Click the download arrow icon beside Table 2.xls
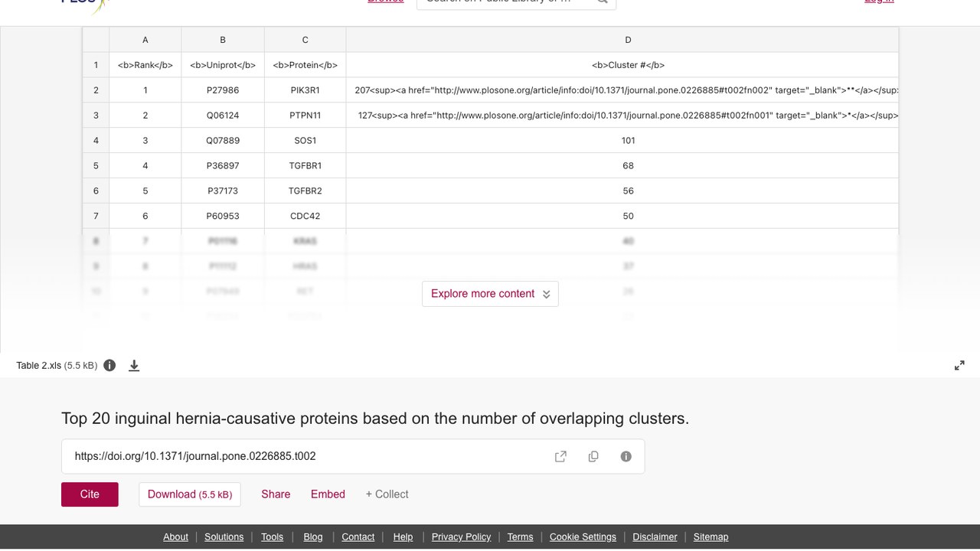Screen dimensions: 980x551 click(x=134, y=366)
